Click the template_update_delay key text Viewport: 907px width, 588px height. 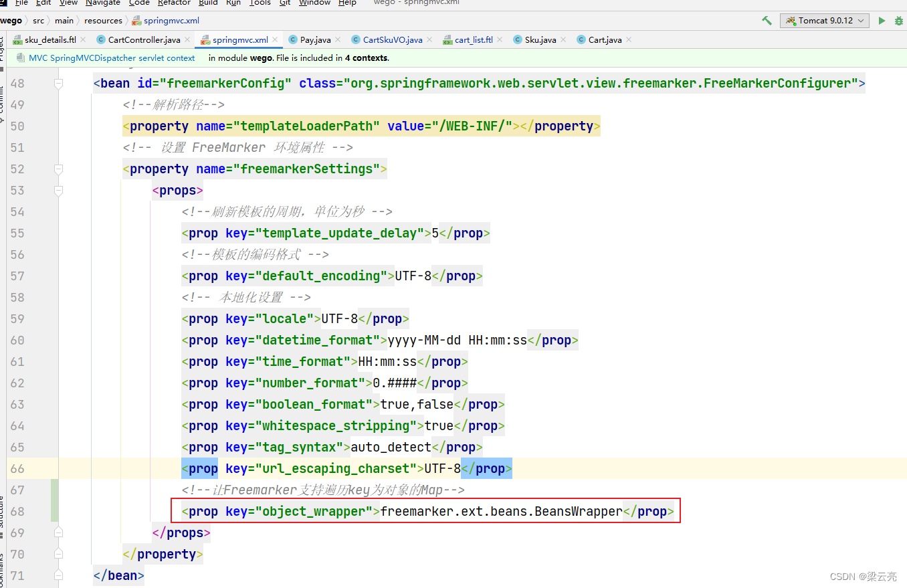pos(340,233)
